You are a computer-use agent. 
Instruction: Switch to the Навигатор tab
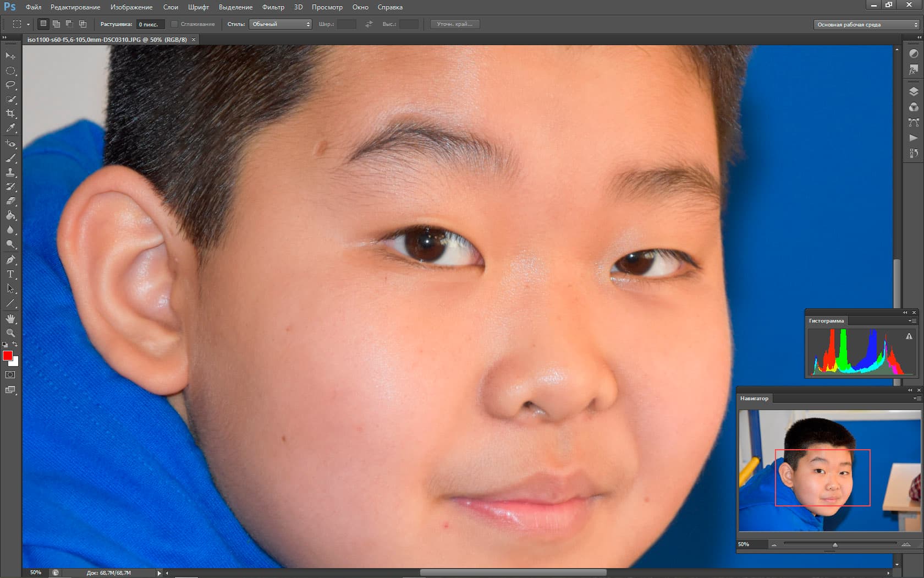[x=754, y=398]
